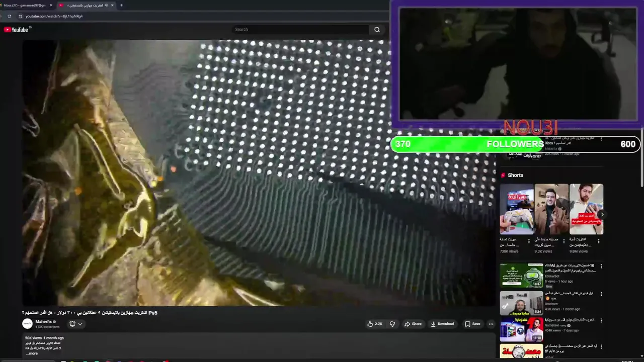Open the Short with 738K views
Screen dimensions: 644x362
pyautogui.click(x=517, y=209)
